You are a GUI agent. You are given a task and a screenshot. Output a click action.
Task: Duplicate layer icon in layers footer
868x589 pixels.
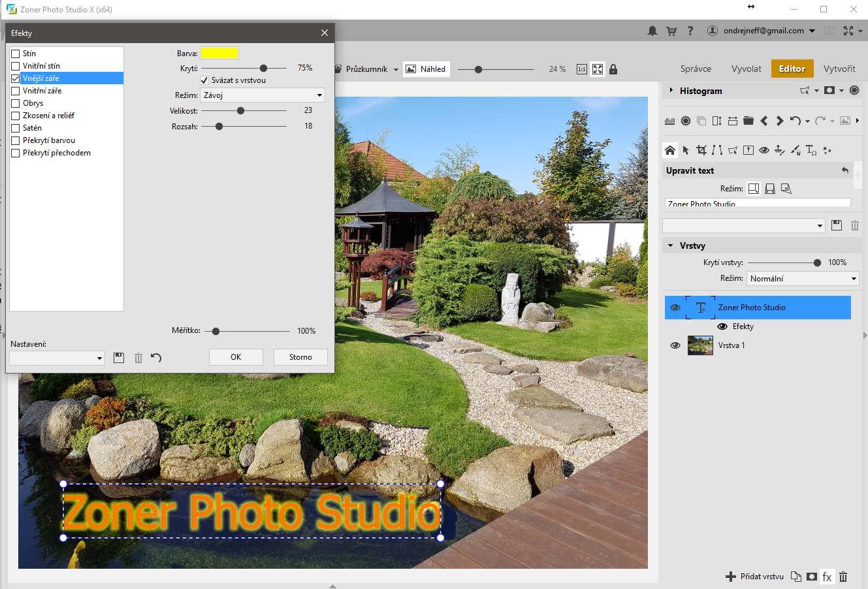click(x=796, y=577)
